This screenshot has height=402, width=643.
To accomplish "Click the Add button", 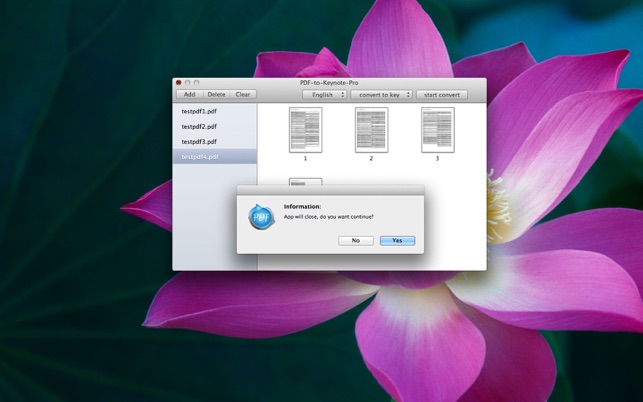I will point(189,94).
